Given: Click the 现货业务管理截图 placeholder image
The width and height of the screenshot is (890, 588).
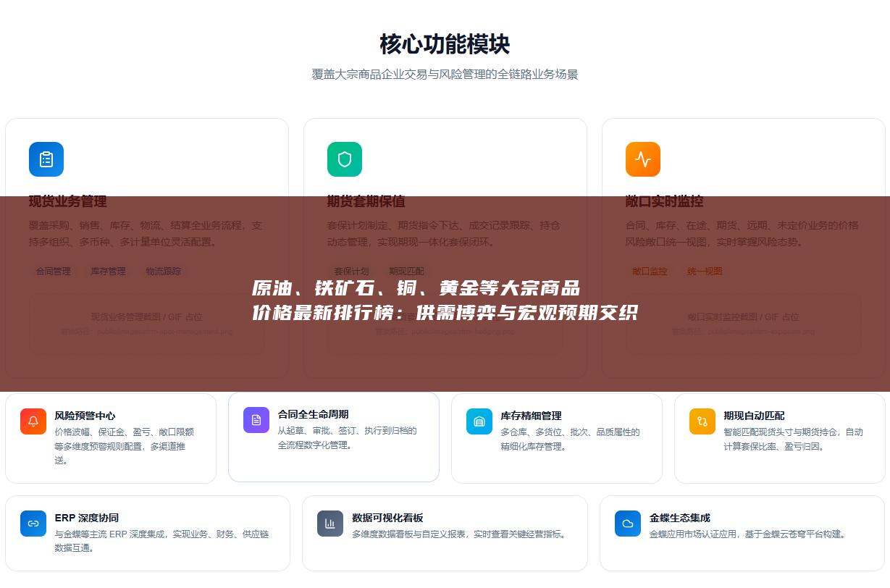Looking at the screenshot, I should 147,323.
